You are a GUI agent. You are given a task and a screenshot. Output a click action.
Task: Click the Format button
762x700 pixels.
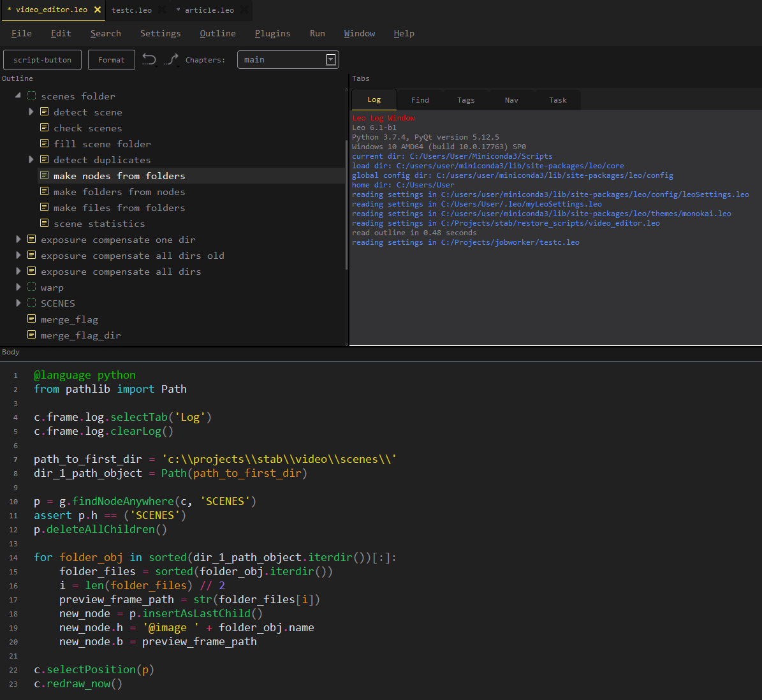pos(111,60)
